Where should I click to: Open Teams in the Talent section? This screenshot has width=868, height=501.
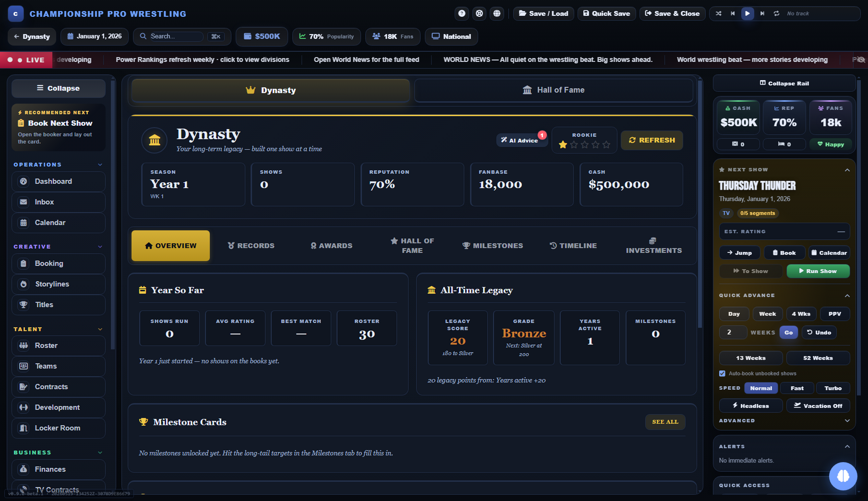pyautogui.click(x=58, y=366)
